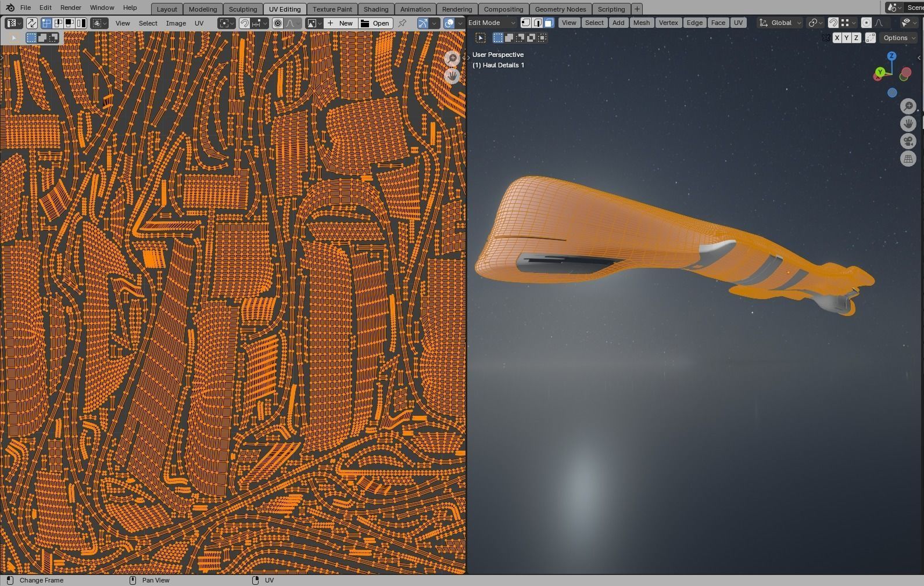Set UV editor select mode to extend

point(42,38)
